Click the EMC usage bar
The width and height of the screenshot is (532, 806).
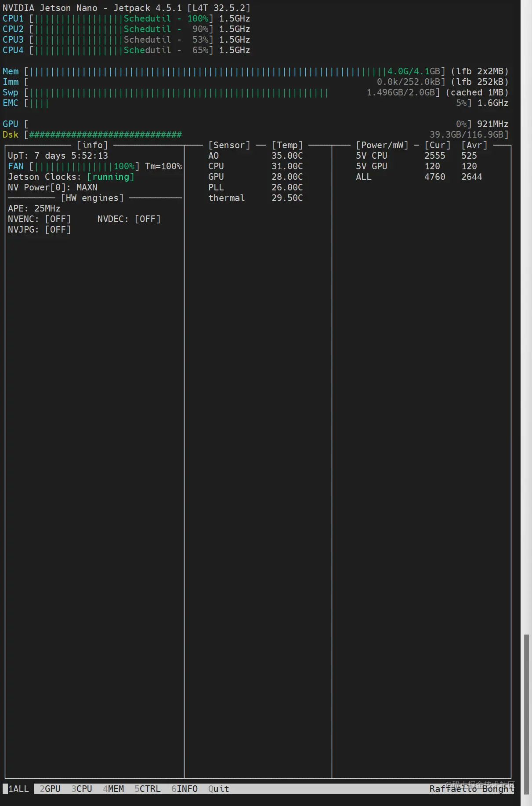click(x=248, y=103)
